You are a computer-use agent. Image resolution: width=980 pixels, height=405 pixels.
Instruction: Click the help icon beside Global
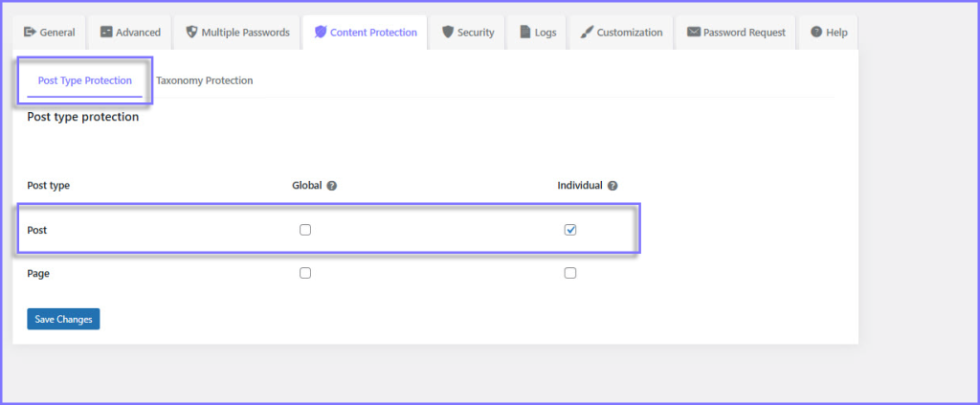click(x=332, y=186)
